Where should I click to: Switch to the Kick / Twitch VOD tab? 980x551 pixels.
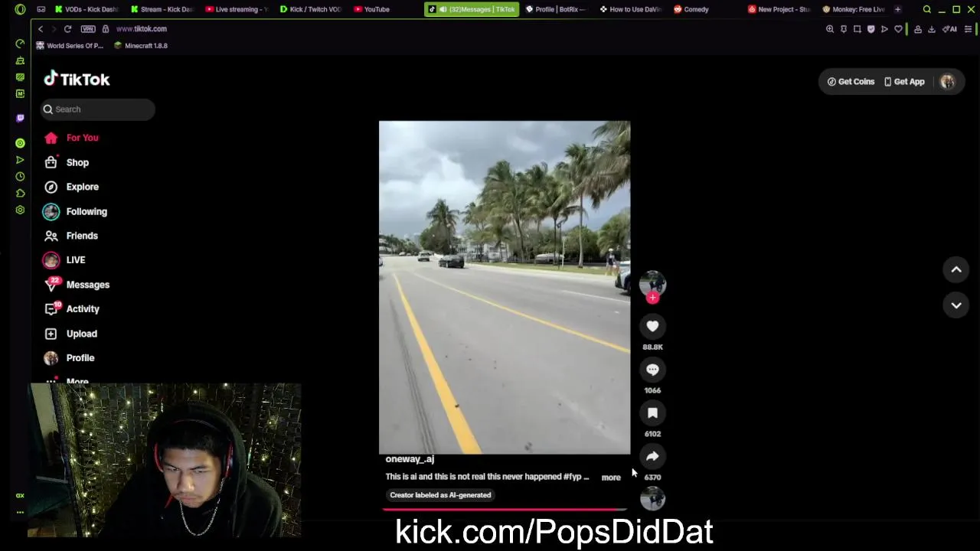[x=311, y=9]
